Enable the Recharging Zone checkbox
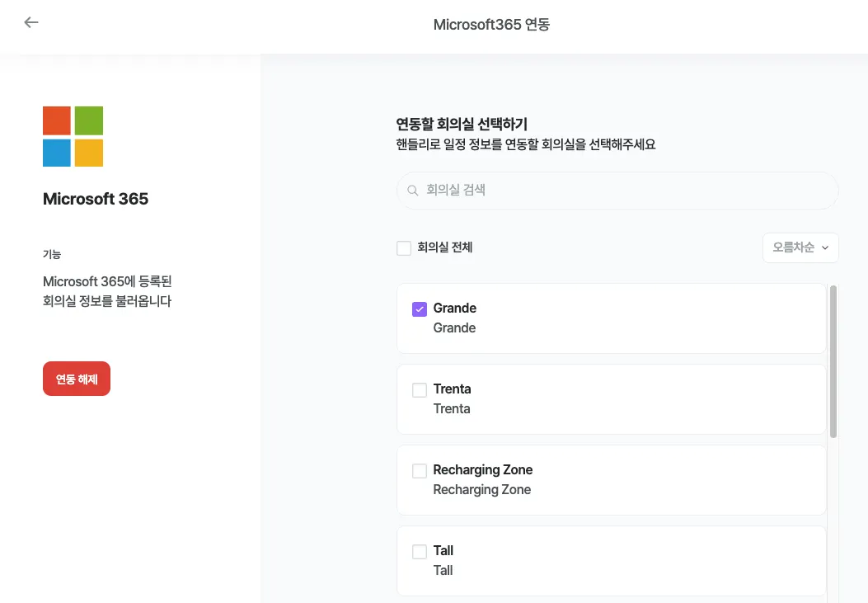The image size is (868, 603). click(x=420, y=470)
